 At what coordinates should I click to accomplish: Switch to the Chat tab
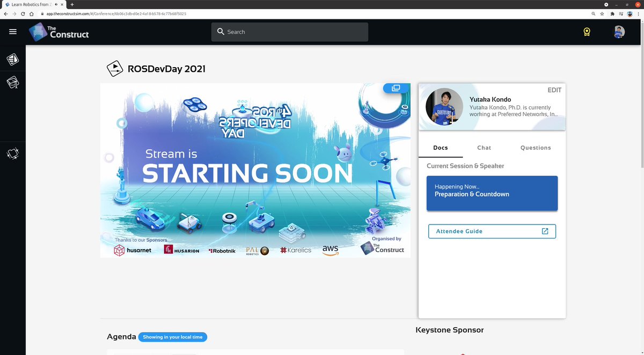point(484,147)
